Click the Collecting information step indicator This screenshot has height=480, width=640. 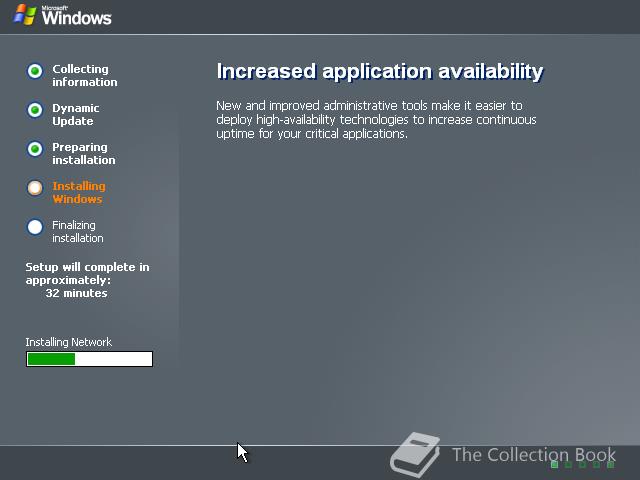pyautogui.click(x=35, y=71)
